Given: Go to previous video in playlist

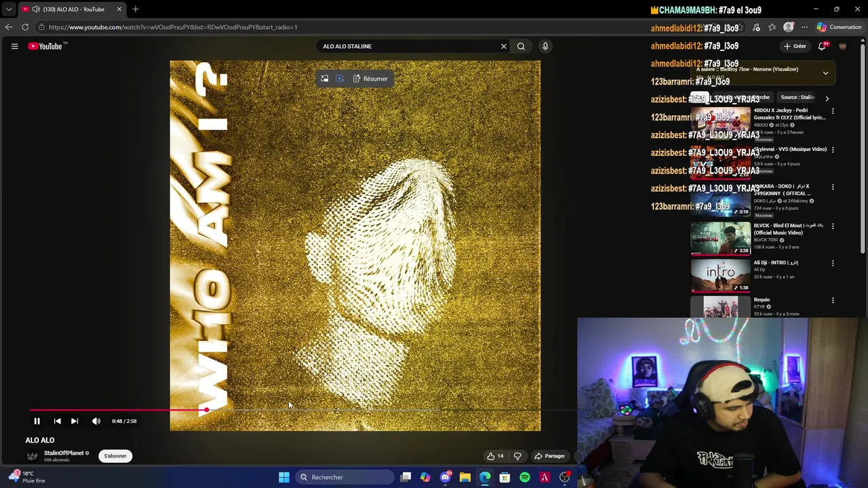Looking at the screenshot, I should tap(57, 421).
